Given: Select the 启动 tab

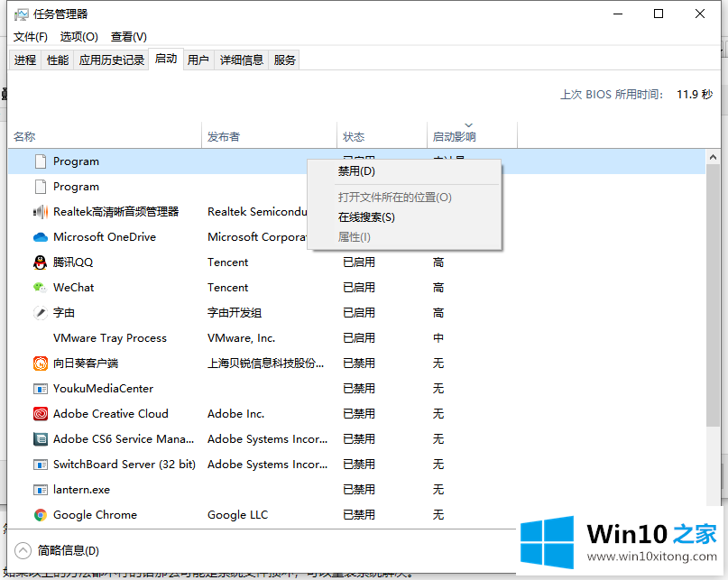Looking at the screenshot, I should pos(166,59).
